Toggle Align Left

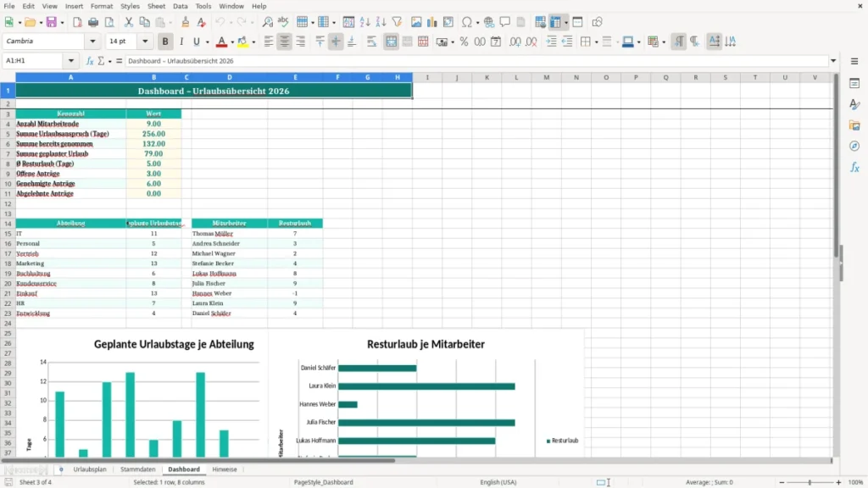pos(269,42)
